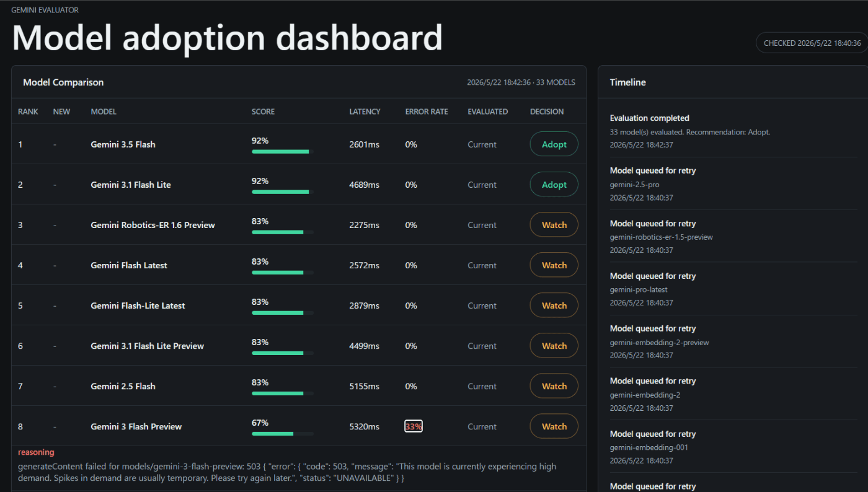868x492 pixels.
Task: Click the GEMINI EVALUATOR label at top
Action: tap(45, 10)
